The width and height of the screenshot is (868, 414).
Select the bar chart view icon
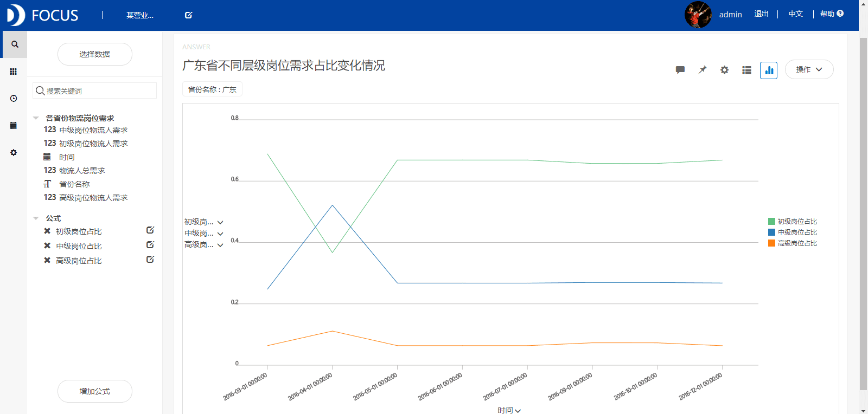coord(769,70)
